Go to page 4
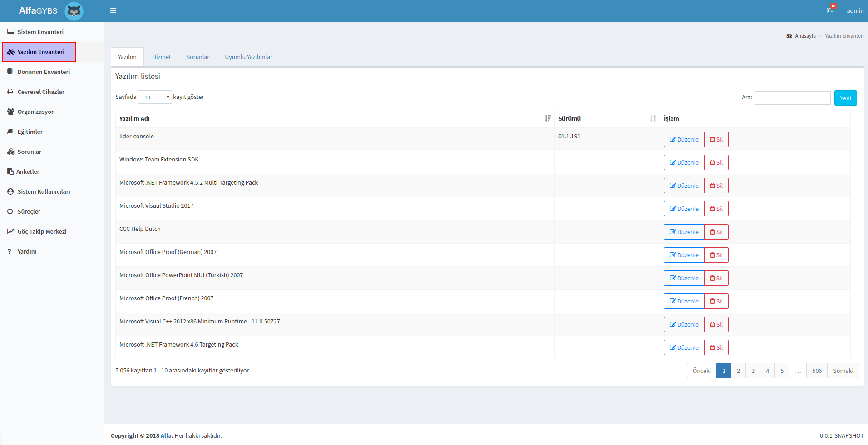The width and height of the screenshot is (868, 445). [767, 371]
